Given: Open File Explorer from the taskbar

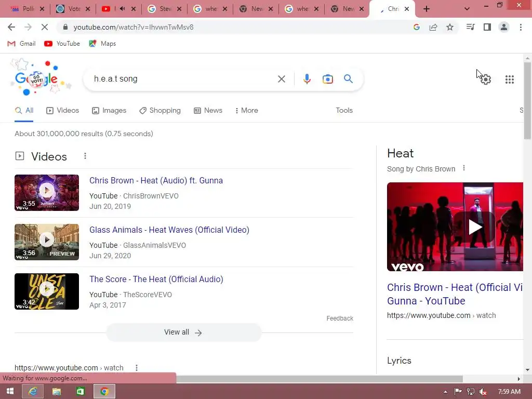Looking at the screenshot, I should pyautogui.click(x=57, y=391).
